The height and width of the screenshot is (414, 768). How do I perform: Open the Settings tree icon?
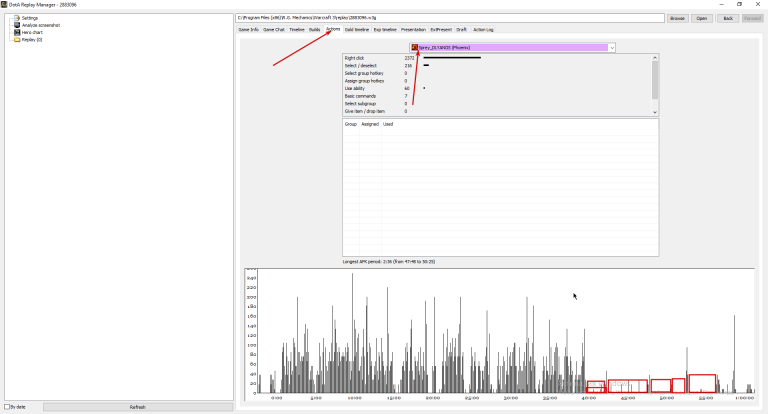click(x=17, y=18)
